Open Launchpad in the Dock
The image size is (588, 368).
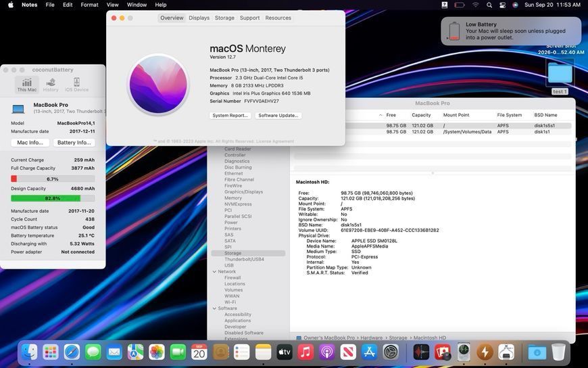(51, 352)
